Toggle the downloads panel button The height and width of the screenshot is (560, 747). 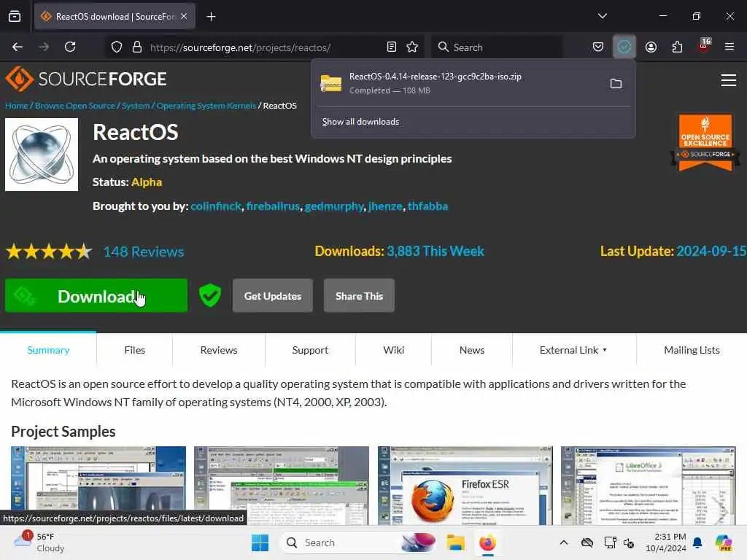click(x=624, y=47)
